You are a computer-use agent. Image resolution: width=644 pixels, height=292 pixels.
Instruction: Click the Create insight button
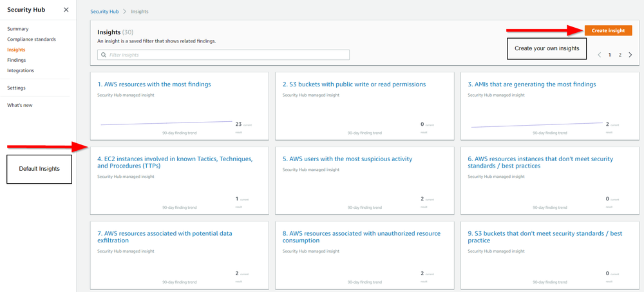tap(609, 30)
